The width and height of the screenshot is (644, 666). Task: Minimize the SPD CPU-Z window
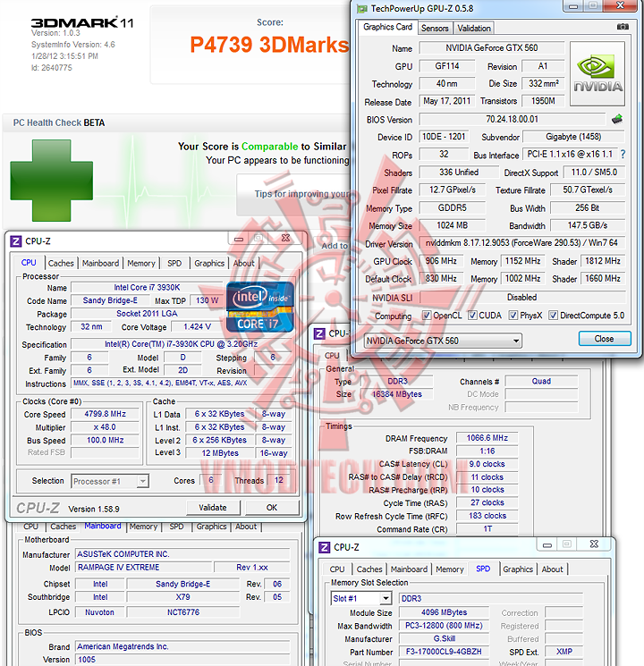[x=547, y=544]
